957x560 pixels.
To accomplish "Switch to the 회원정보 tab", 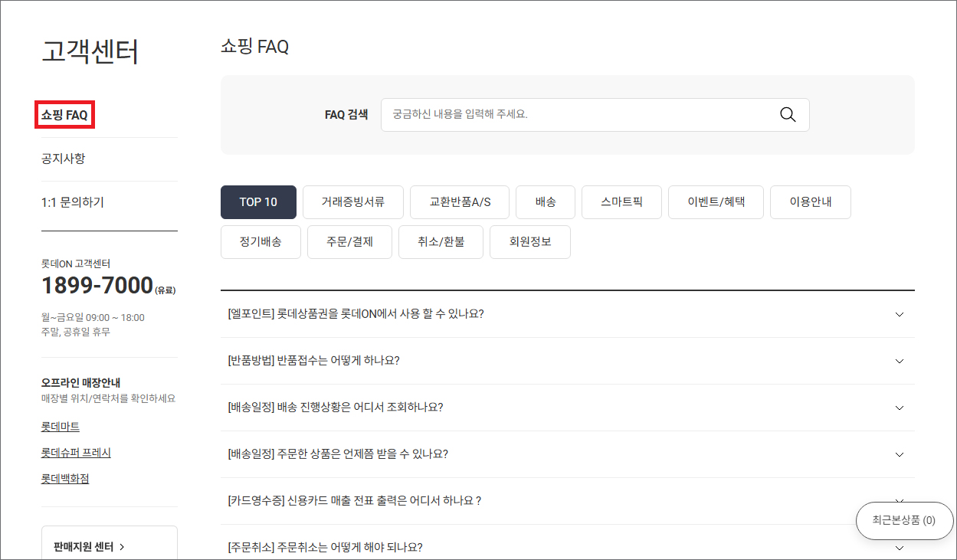I will [x=530, y=242].
